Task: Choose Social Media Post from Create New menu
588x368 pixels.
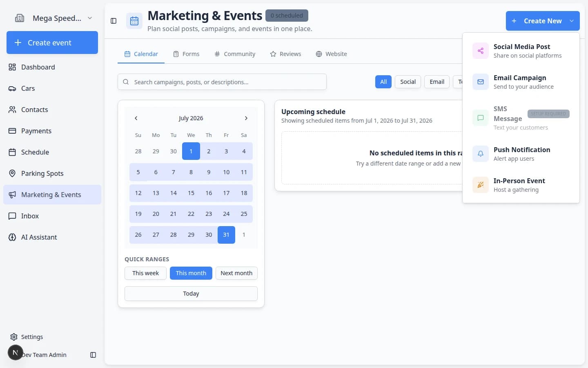Action: pos(521,51)
